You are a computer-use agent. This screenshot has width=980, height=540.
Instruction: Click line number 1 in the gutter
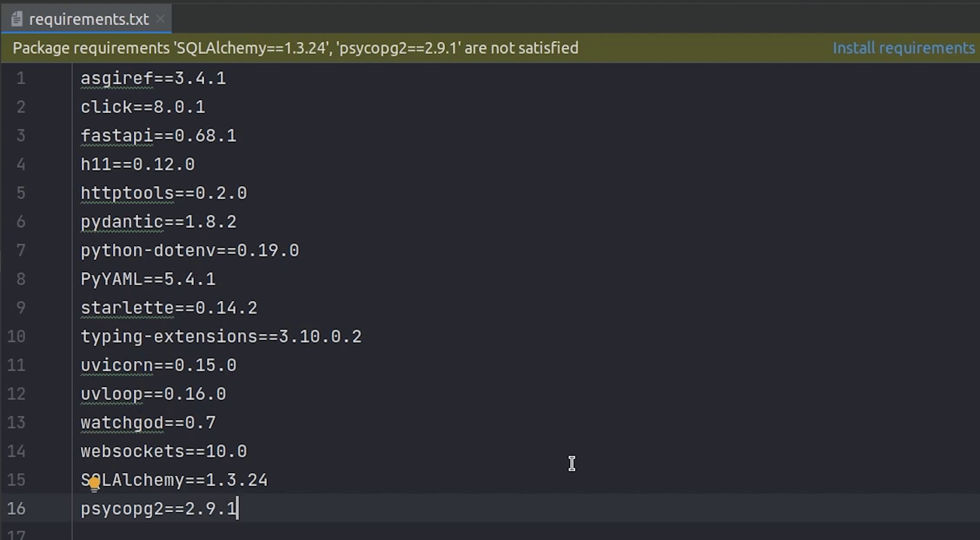click(20, 78)
